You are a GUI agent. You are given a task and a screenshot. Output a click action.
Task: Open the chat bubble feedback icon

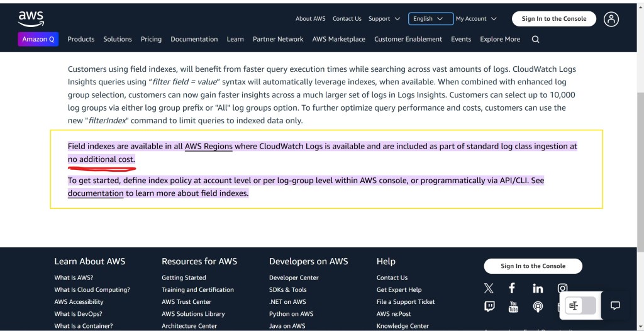pyautogui.click(x=615, y=306)
